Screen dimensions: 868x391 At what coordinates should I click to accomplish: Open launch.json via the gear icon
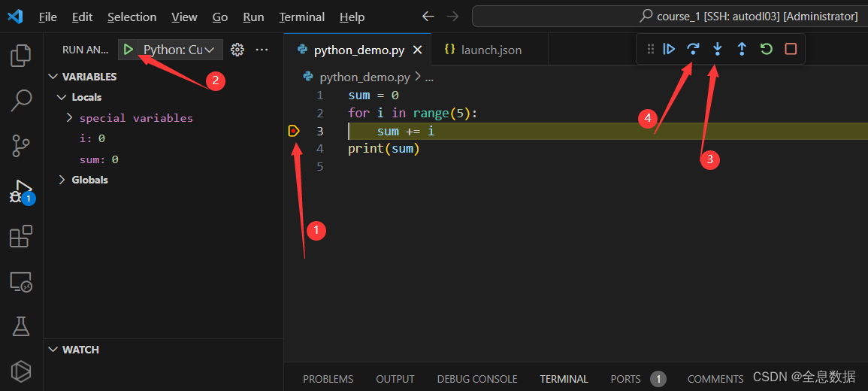point(237,50)
